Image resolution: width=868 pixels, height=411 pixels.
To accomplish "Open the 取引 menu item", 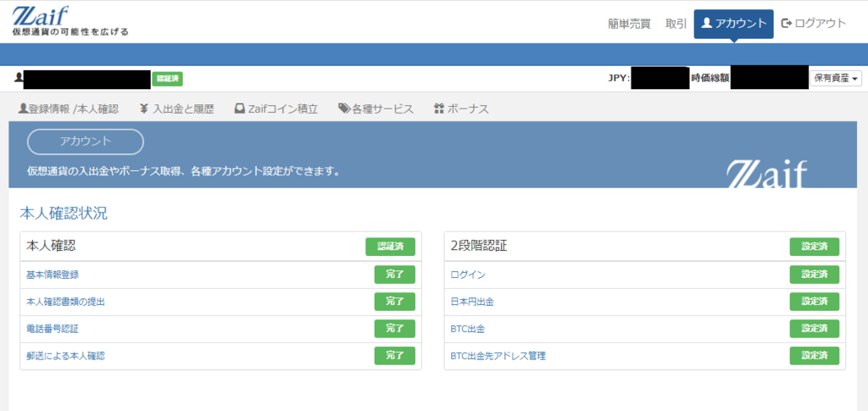I will tap(676, 23).
